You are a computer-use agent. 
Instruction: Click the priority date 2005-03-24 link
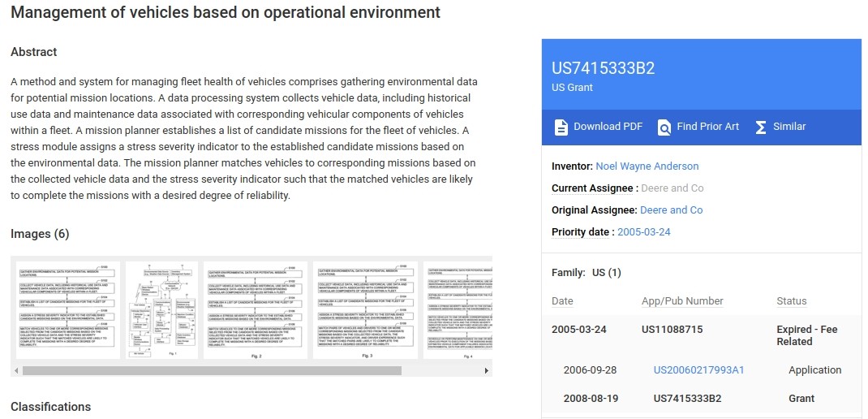point(644,231)
